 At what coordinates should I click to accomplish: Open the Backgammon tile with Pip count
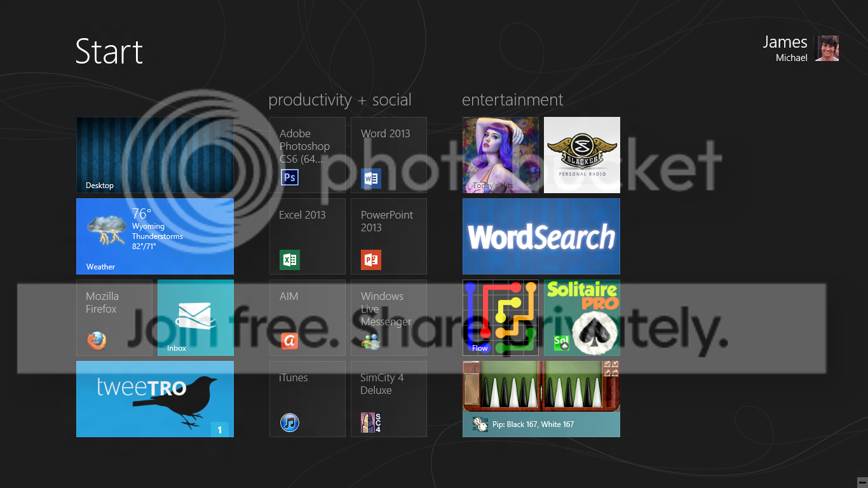tap(541, 399)
